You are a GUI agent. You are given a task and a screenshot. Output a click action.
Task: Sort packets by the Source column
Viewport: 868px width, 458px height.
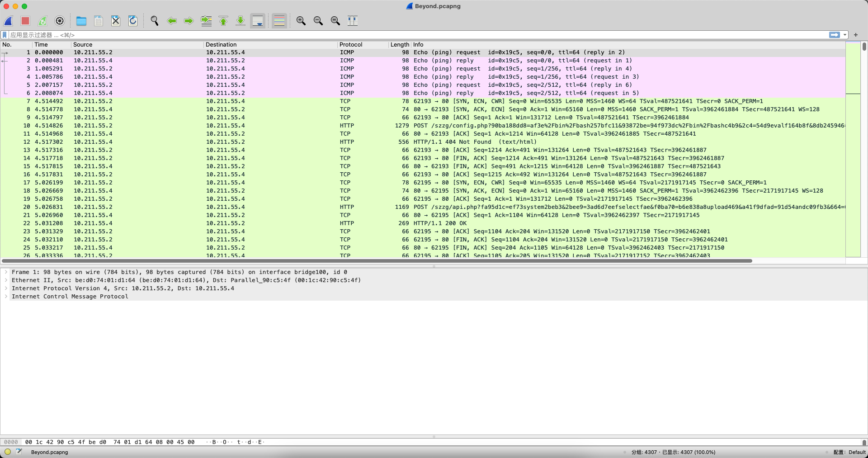click(x=137, y=45)
